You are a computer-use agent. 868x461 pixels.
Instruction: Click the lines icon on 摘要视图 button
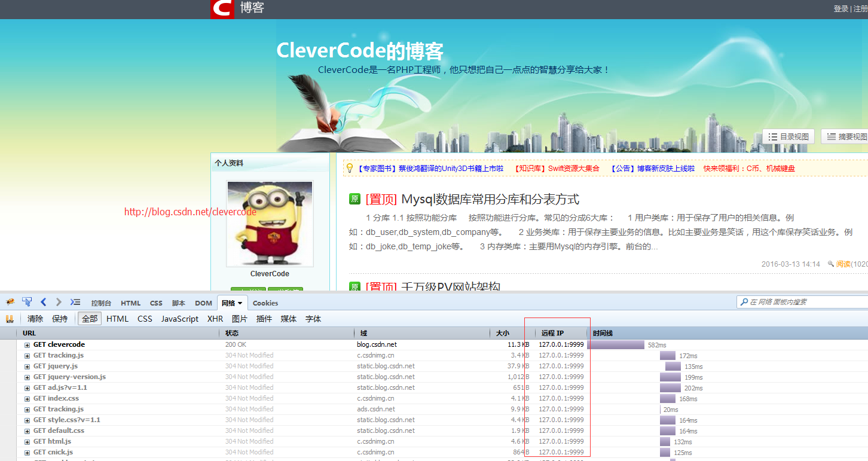click(x=831, y=137)
